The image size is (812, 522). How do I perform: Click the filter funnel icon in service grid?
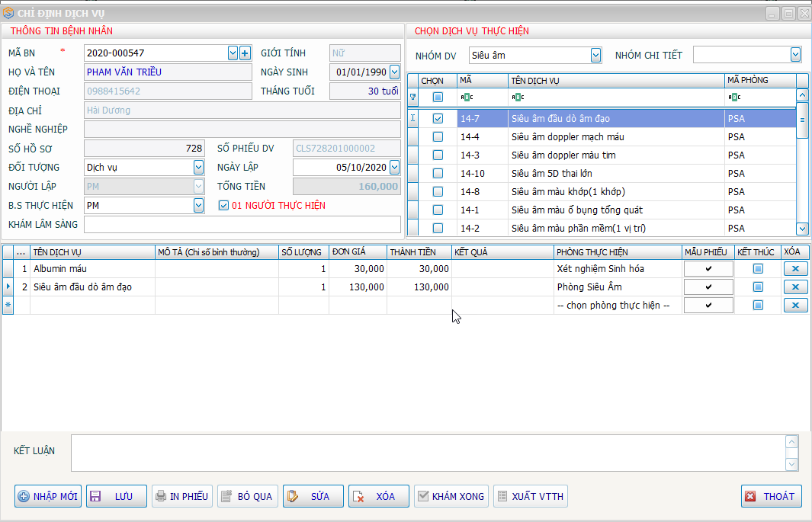(412, 97)
